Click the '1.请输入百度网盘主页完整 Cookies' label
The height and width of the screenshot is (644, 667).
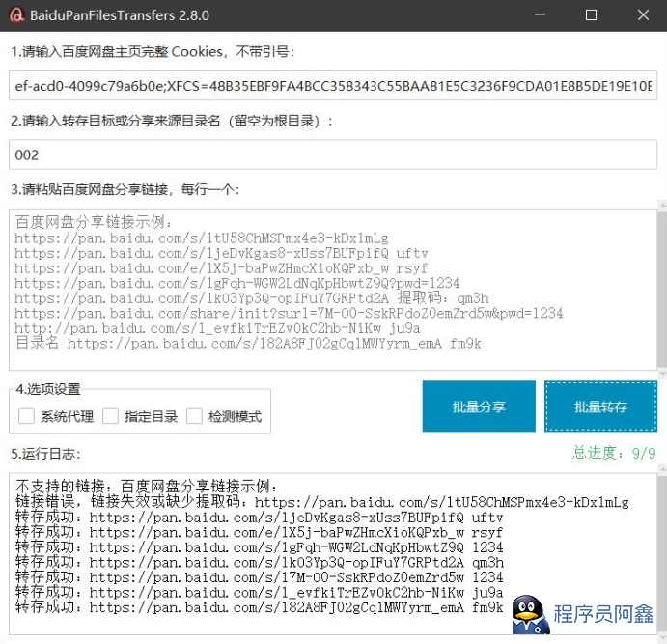(x=153, y=52)
